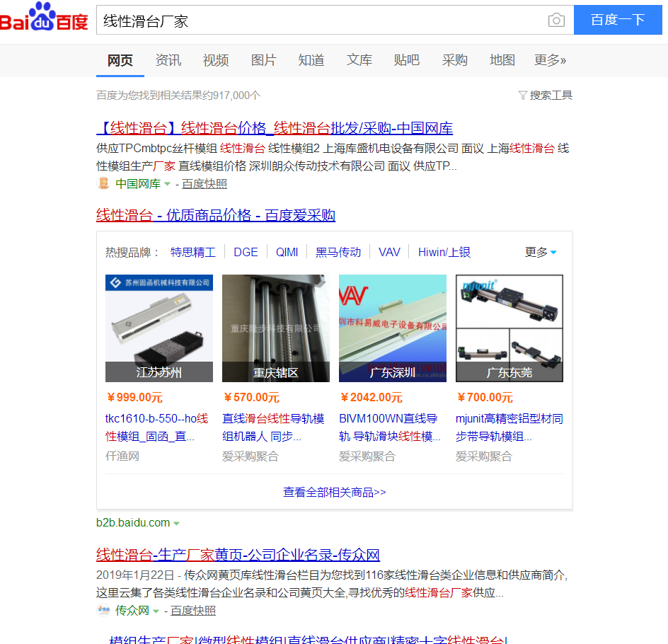
Task: Expand the b2b.baidu.com dropdown arrow
Action: click(x=176, y=523)
